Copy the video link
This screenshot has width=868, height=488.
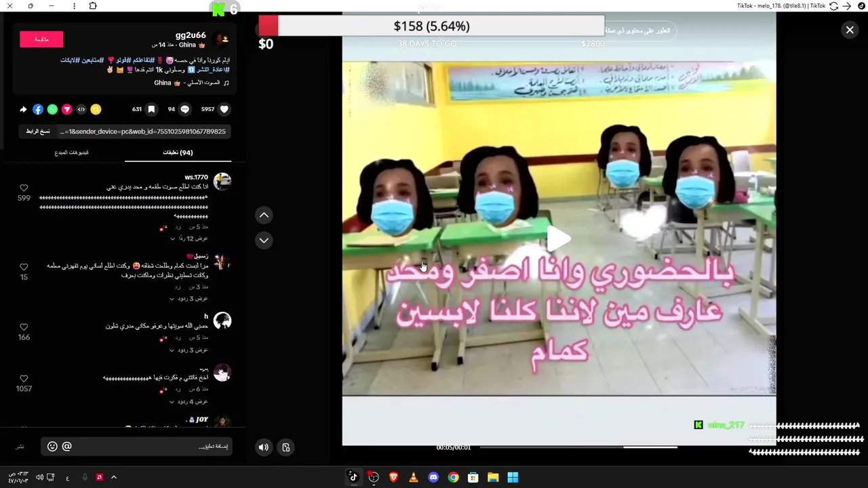(x=38, y=131)
